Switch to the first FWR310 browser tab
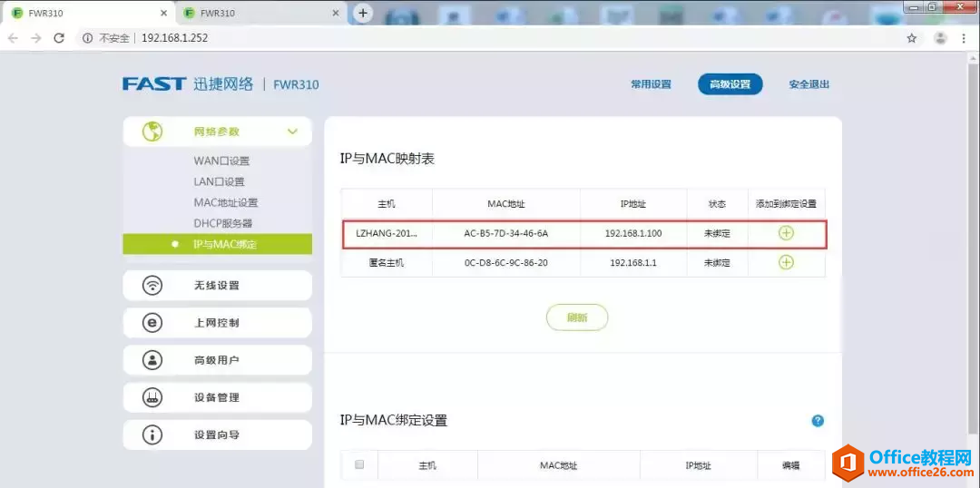980x488 pixels. 87,13
